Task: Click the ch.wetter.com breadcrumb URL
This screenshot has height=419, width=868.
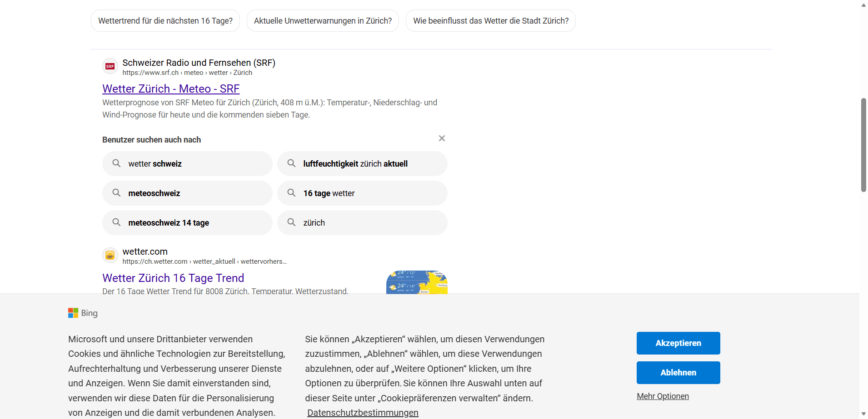Action: [205, 261]
